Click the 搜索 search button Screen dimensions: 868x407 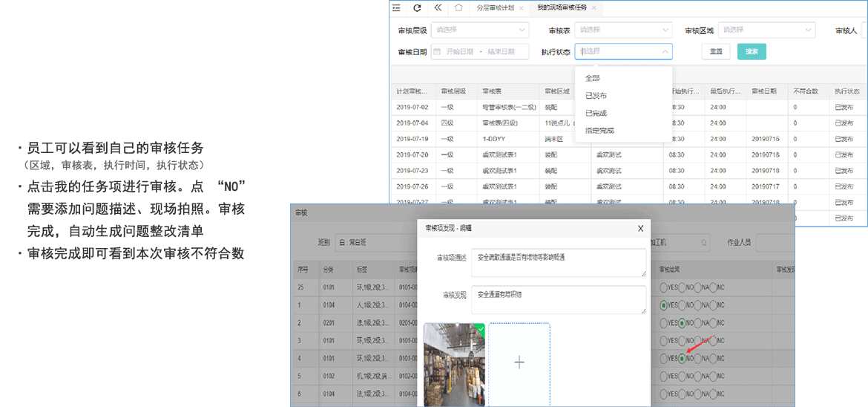[x=752, y=52]
